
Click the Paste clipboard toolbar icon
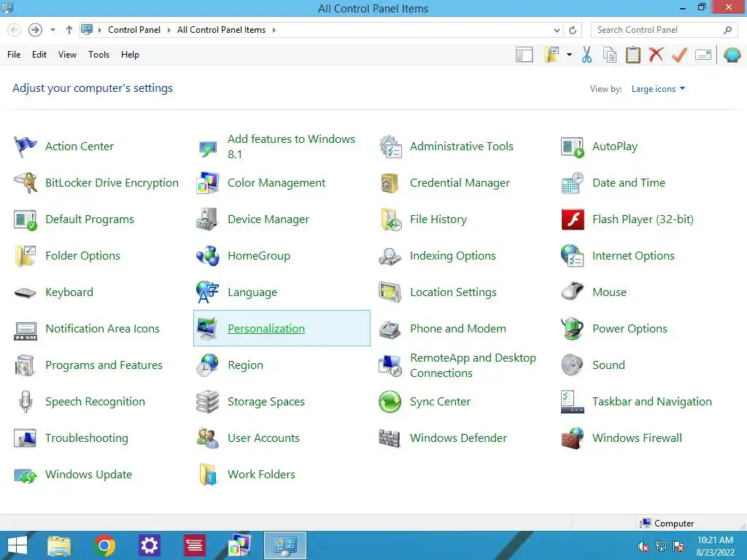[632, 55]
